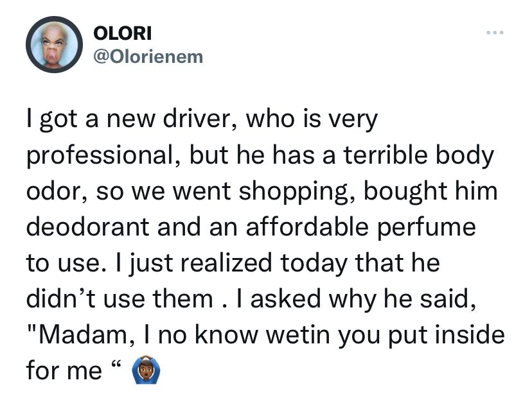The height and width of the screenshot is (405, 532).
Task: Click the word "deodorant" in the tweet
Action: pos(88,227)
